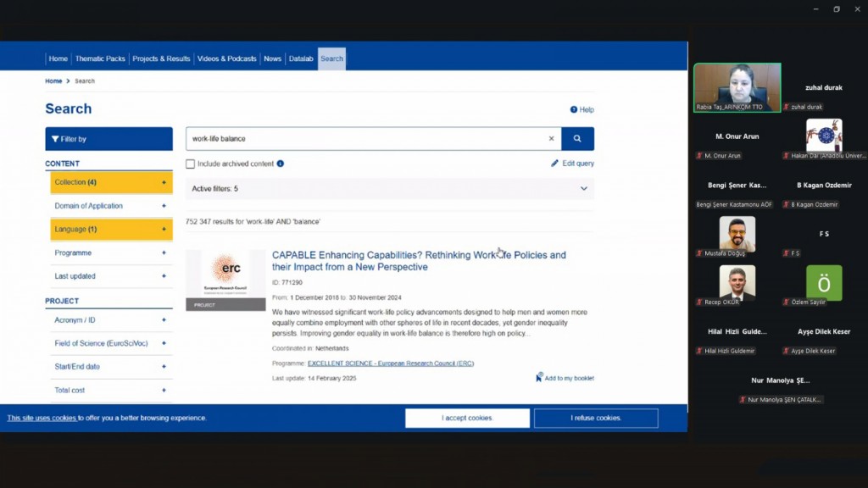Viewport: 868px width, 488px height.
Task: Select Hakan Dal participant avatar
Action: [x=824, y=136]
